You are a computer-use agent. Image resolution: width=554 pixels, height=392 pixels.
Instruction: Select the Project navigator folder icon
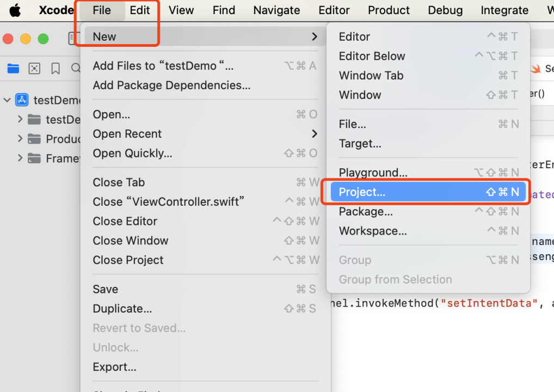pyautogui.click(x=14, y=68)
